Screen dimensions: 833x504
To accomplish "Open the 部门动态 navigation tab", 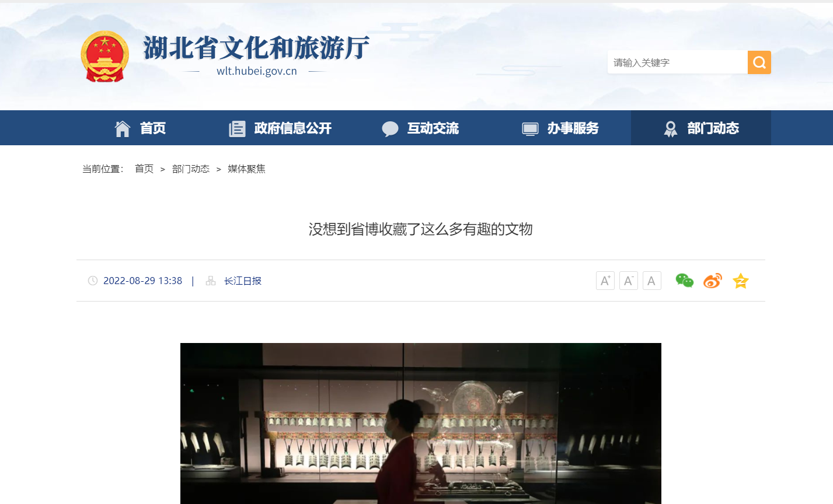I will point(701,128).
